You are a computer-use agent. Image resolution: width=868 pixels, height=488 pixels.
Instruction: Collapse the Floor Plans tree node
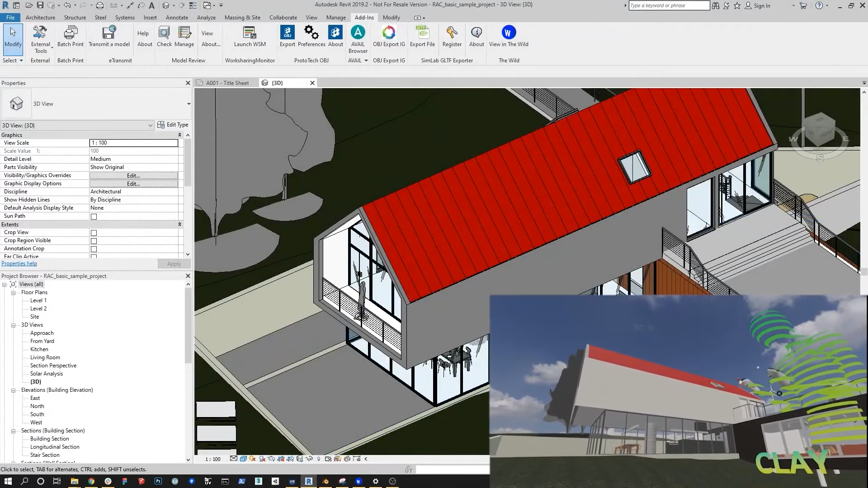tap(14, 293)
